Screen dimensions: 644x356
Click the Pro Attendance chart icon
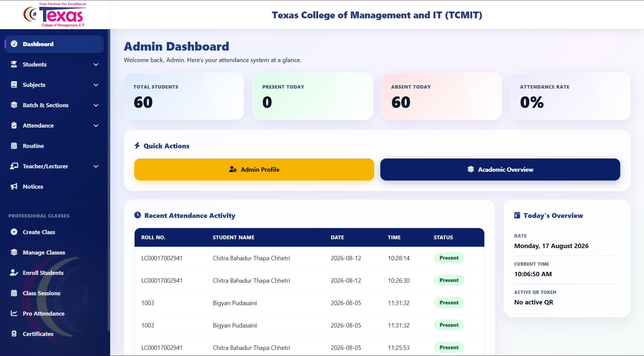14,313
